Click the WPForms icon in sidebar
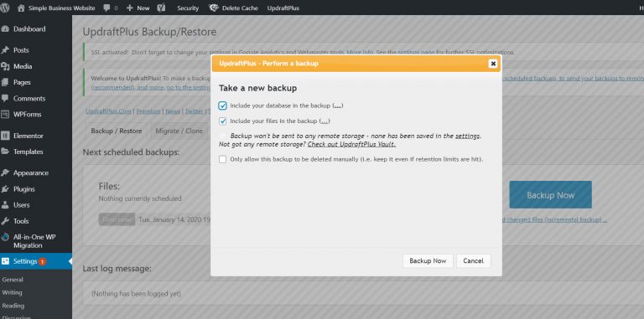The image size is (644, 319). coord(5,115)
